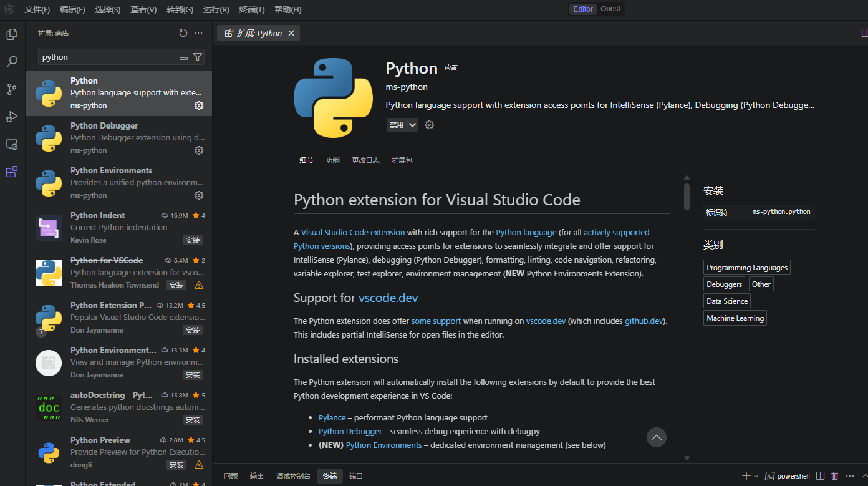
Task: Open Source Control view
Action: tap(11, 89)
